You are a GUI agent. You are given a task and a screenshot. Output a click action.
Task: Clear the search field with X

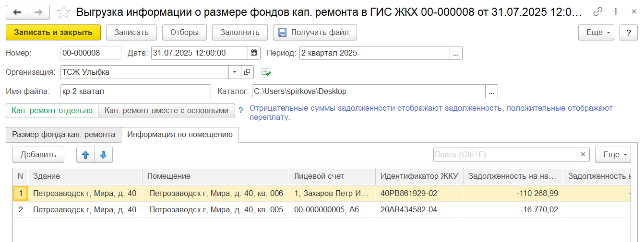coord(583,154)
